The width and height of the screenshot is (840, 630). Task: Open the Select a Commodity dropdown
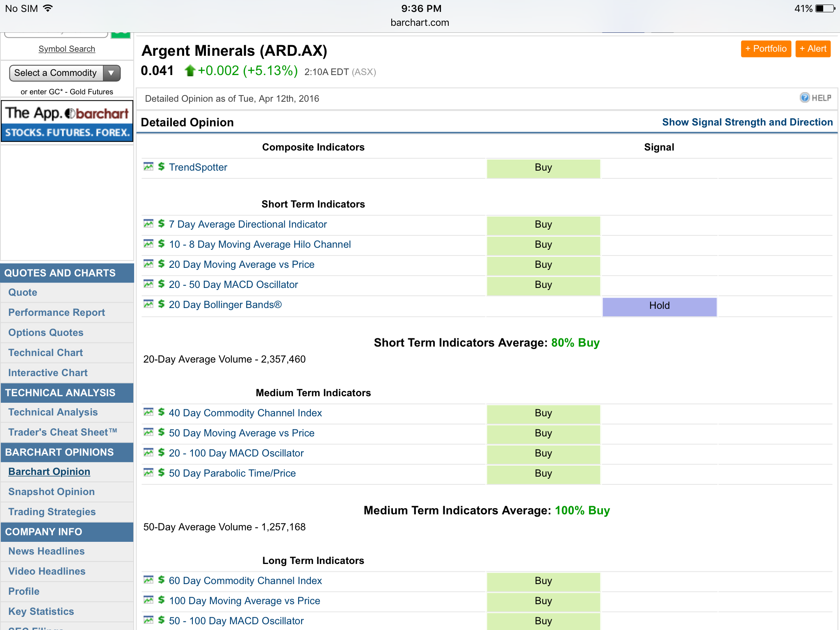pos(65,73)
